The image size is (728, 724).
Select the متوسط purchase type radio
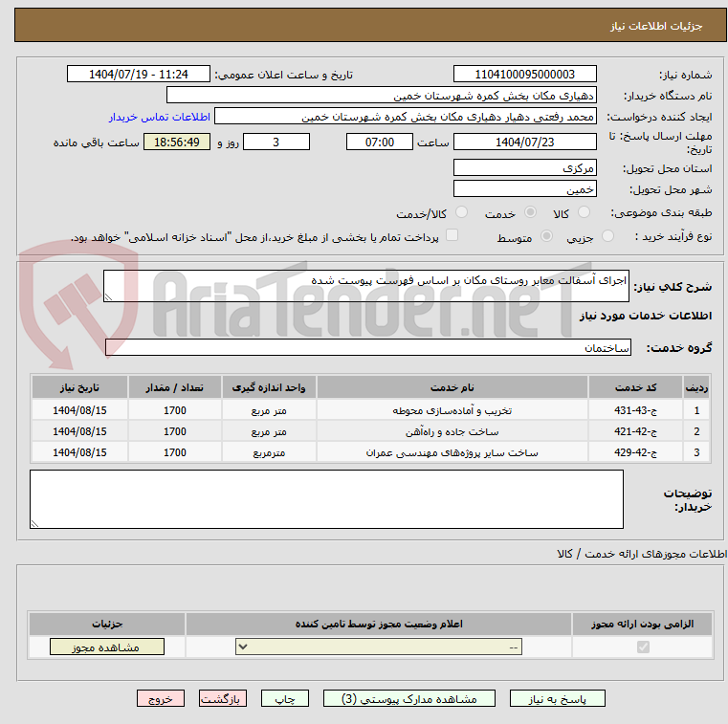click(547, 236)
